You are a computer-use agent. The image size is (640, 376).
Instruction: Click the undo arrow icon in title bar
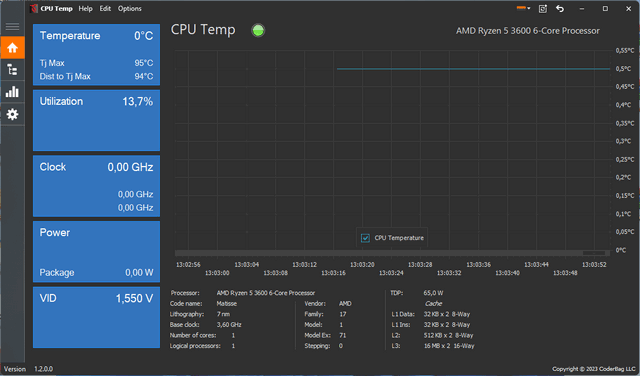(x=560, y=9)
